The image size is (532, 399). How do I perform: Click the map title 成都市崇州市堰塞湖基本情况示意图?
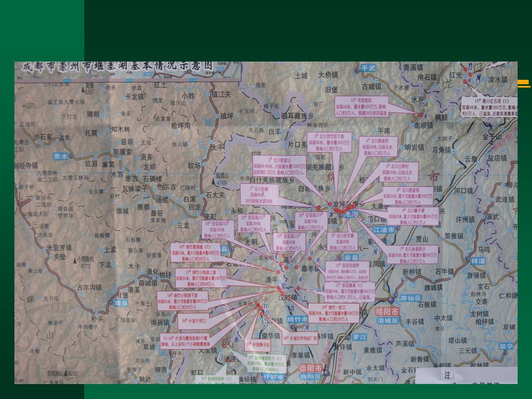[117, 66]
